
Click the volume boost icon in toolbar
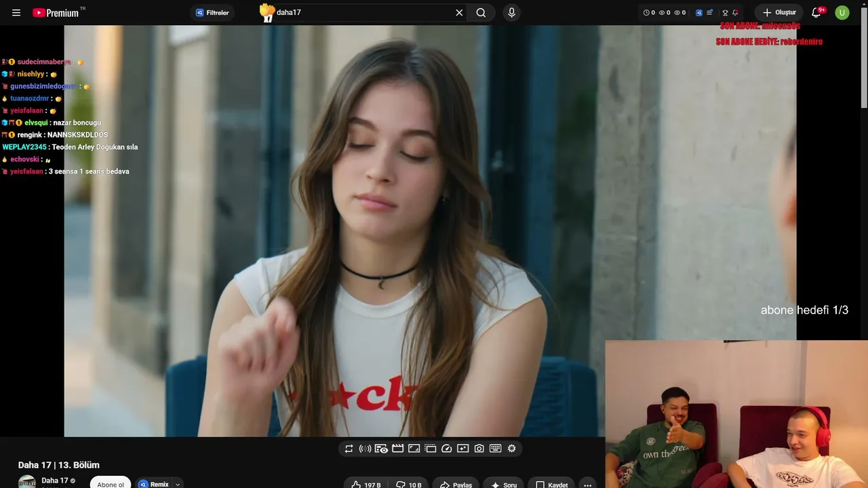[x=365, y=449]
